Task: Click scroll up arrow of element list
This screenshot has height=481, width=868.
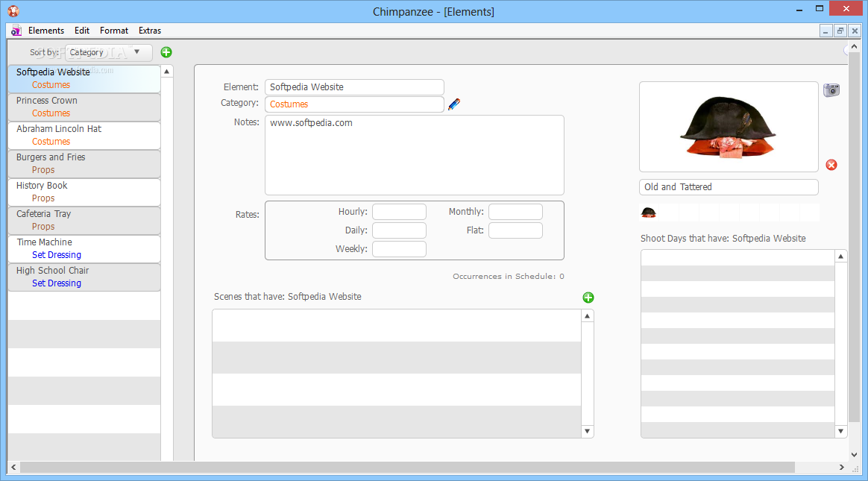Action: tap(166, 72)
